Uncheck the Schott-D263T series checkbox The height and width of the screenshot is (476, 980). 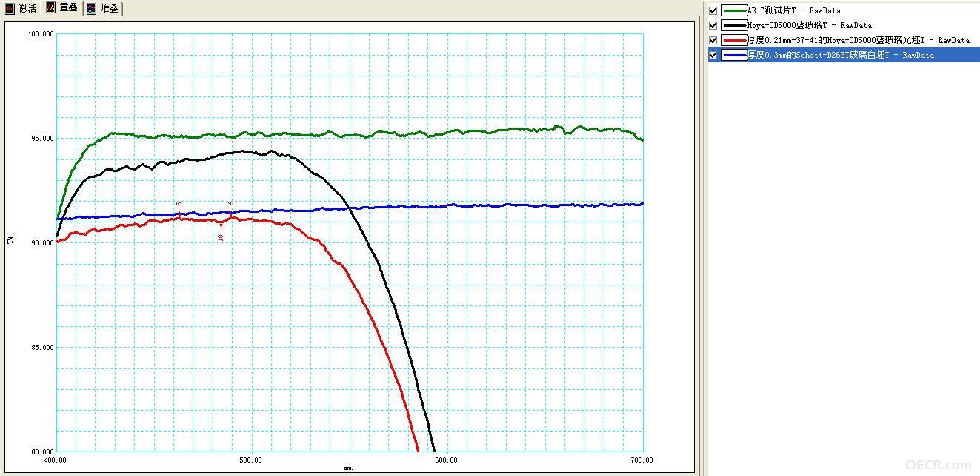point(713,55)
